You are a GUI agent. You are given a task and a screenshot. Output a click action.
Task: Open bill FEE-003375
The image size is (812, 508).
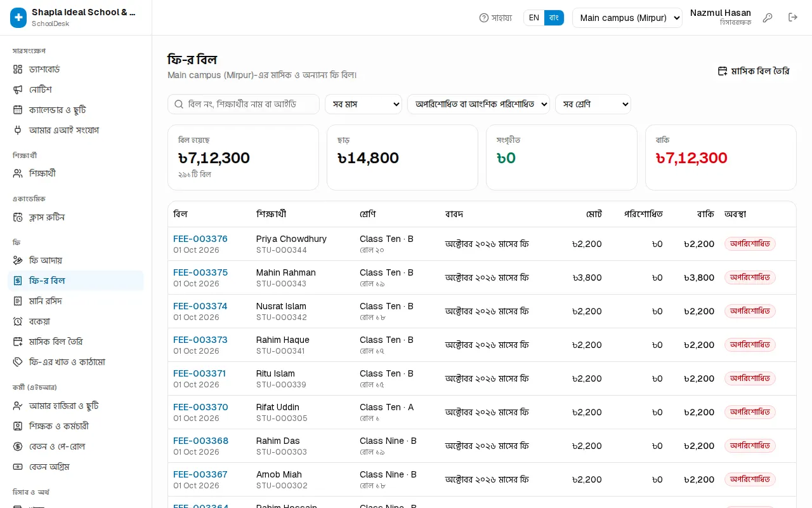200,272
